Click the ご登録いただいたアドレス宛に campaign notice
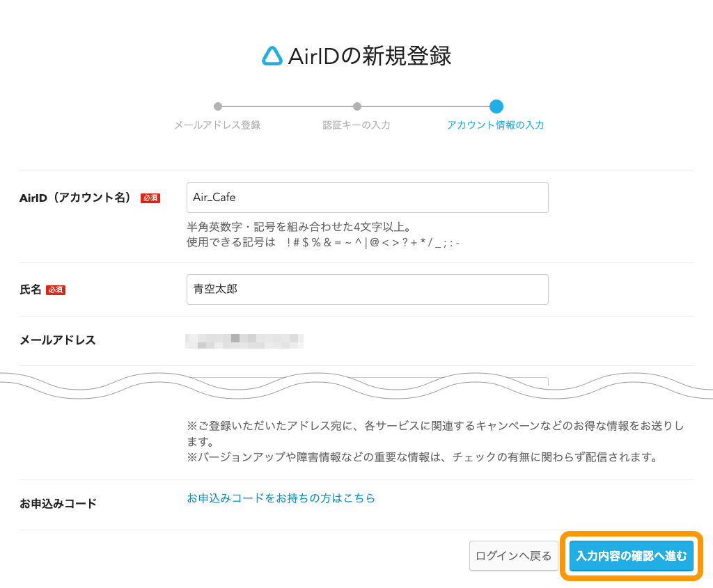The image size is (713, 588). pos(436,434)
